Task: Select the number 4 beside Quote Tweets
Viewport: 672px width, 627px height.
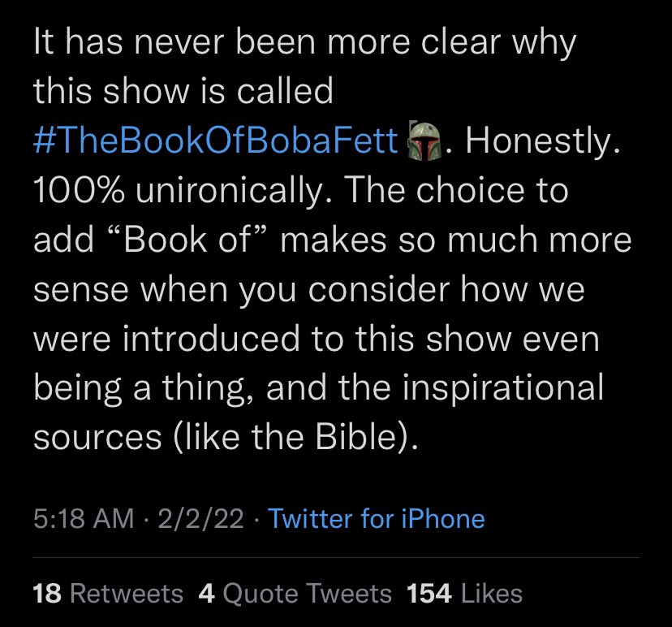Action: point(207,594)
